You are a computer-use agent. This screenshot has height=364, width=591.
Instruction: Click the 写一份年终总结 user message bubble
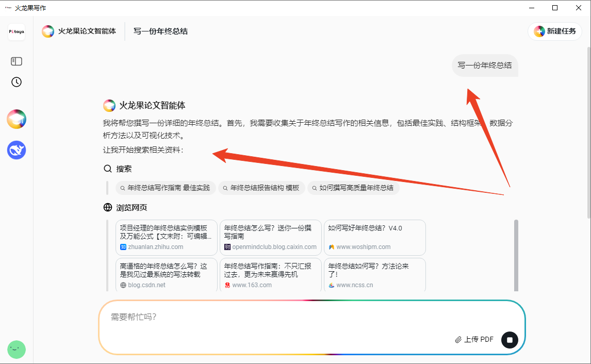tap(485, 65)
